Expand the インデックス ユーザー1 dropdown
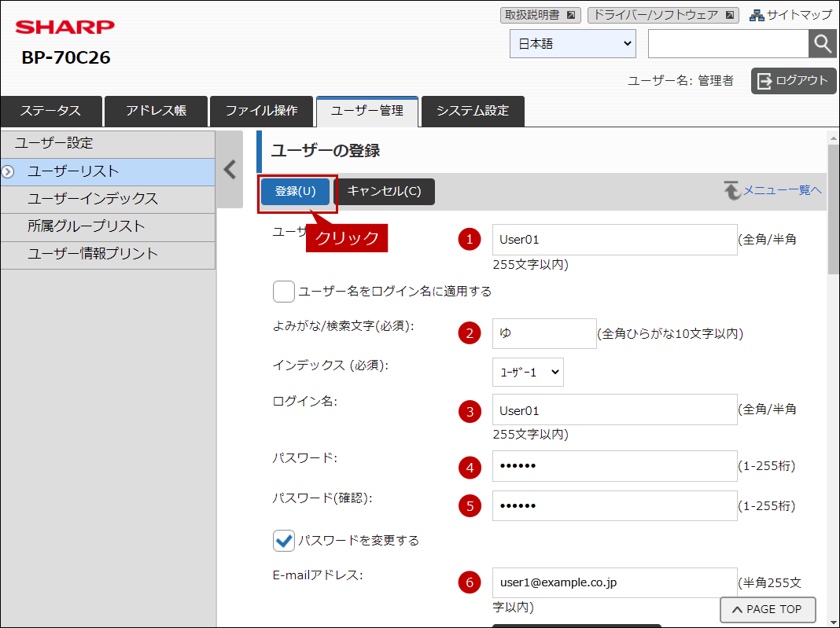Viewport: 840px width, 628px height. [x=528, y=372]
